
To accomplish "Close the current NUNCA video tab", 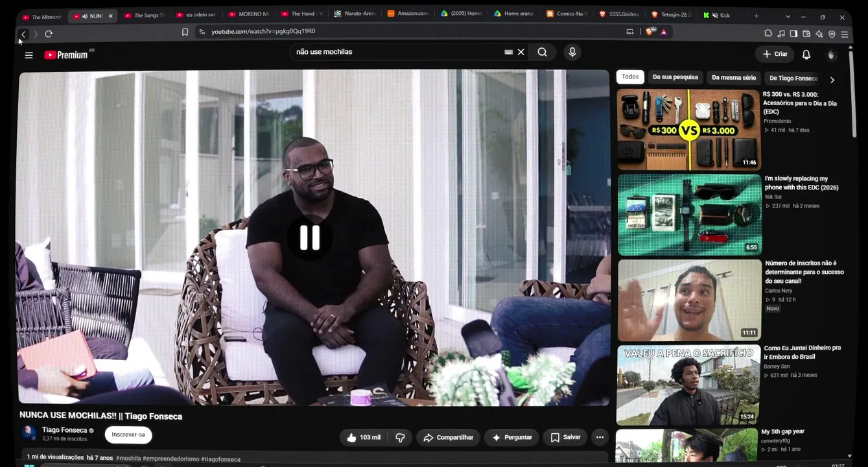I will tap(110, 16).
